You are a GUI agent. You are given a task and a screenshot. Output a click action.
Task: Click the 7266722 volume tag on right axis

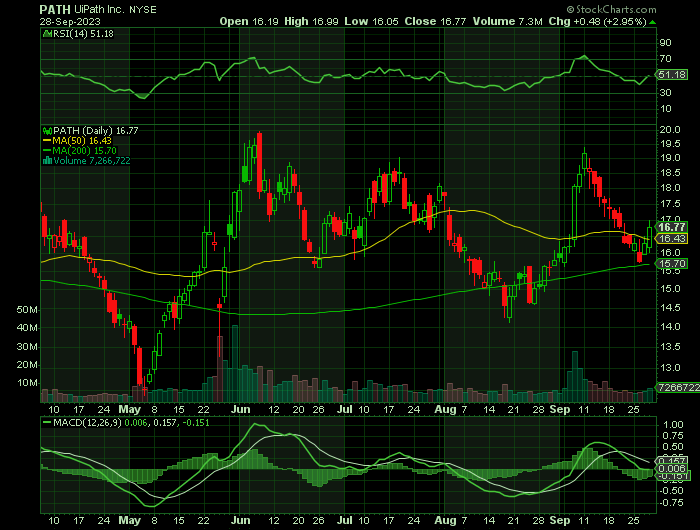[679, 388]
